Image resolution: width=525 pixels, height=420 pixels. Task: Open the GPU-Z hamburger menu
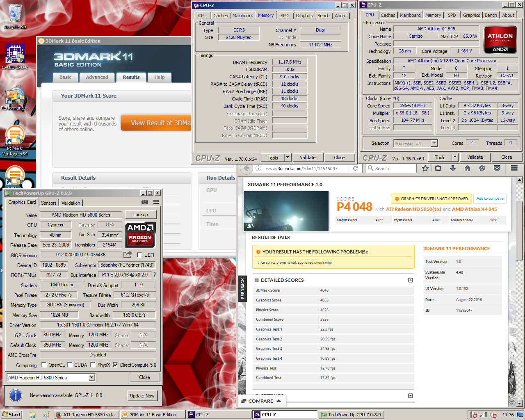click(156, 202)
